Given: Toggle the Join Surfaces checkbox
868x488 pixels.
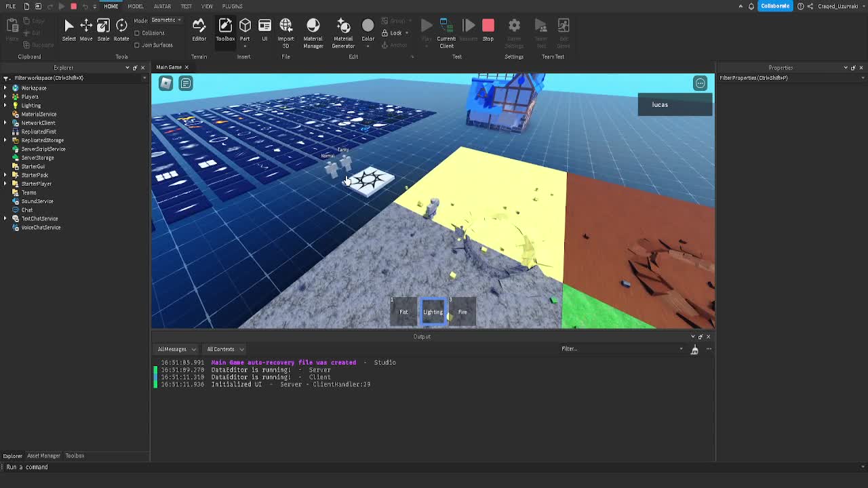Looking at the screenshot, I should pos(137,45).
